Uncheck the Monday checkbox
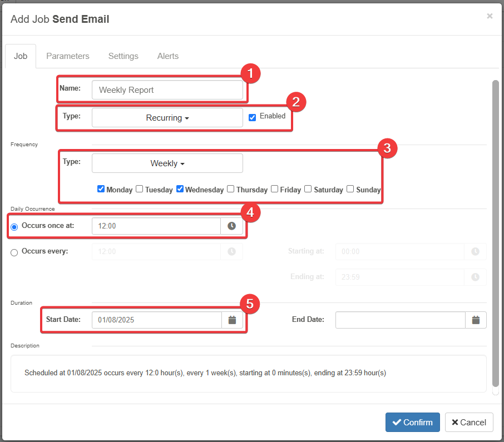 [101, 189]
